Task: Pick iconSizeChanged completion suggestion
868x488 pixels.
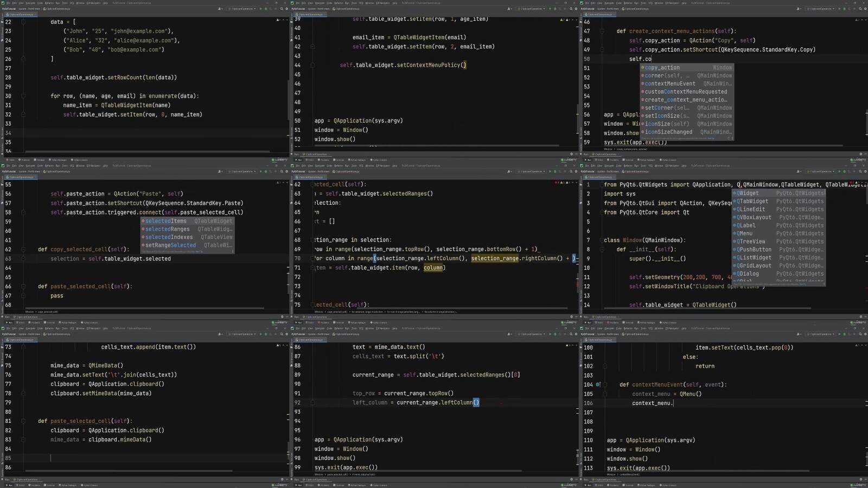Action: click(687, 132)
